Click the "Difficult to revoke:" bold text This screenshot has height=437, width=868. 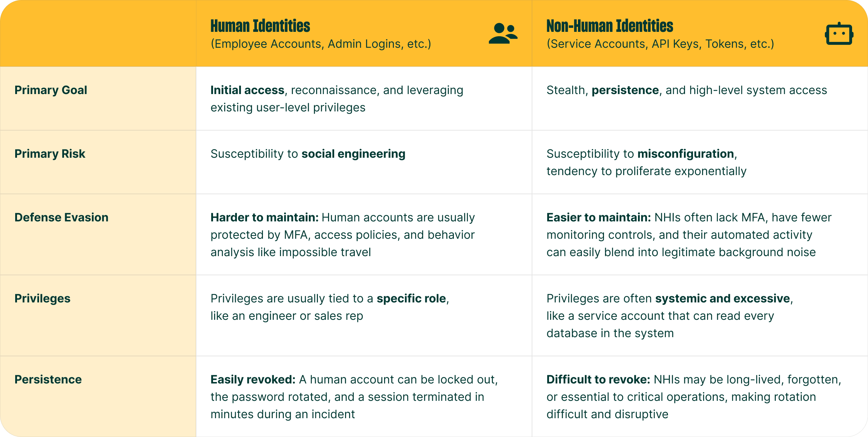598,379
